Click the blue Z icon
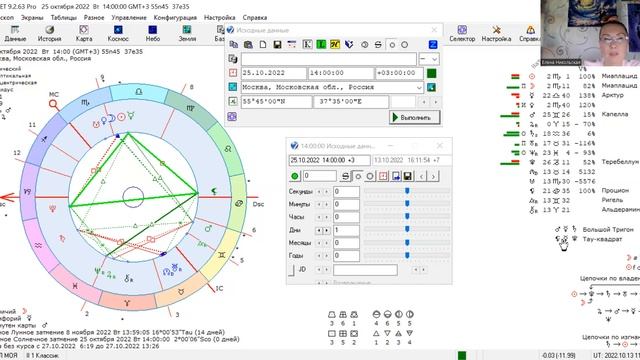Image resolution: width=640 pixels, height=360 pixels. [433, 44]
